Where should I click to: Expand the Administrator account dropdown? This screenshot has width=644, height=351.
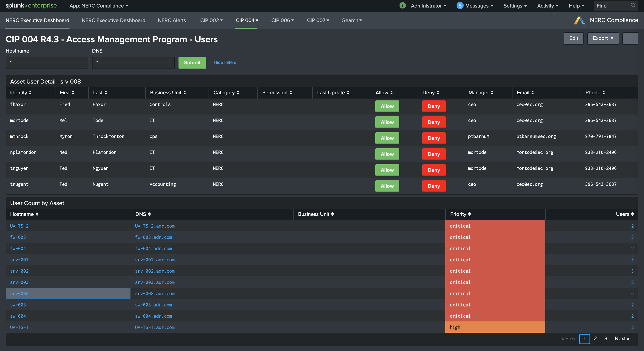click(428, 5)
